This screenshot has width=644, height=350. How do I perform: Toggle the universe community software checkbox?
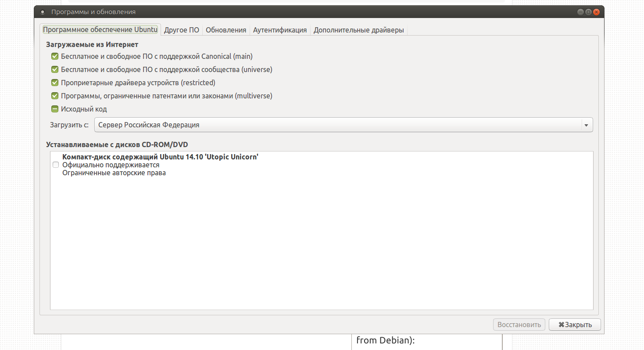tap(55, 69)
